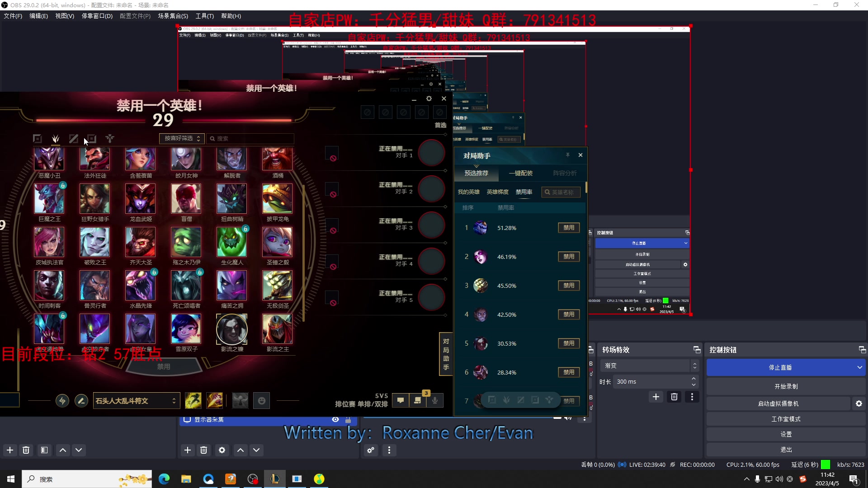Click the champion search field

pyautogui.click(x=250, y=138)
